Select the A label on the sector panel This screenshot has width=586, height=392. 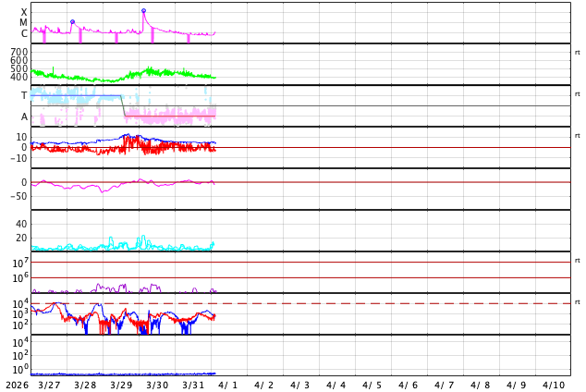tap(24, 116)
